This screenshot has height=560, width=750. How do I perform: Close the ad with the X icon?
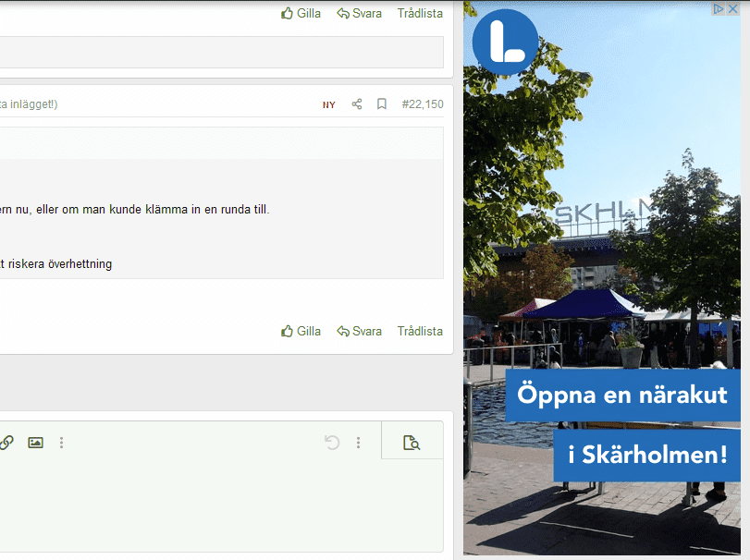(732, 9)
